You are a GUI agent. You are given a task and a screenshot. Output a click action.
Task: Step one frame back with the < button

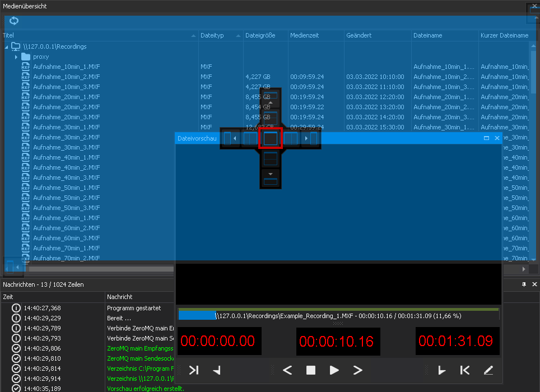pos(287,370)
